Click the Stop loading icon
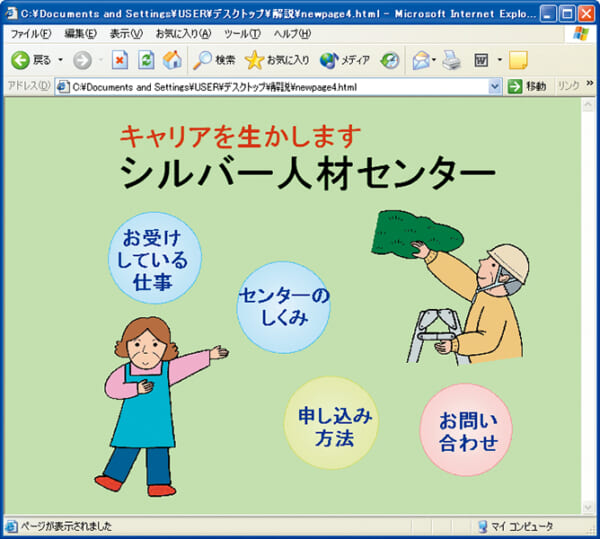This screenshot has width=600, height=539. pyautogui.click(x=120, y=60)
